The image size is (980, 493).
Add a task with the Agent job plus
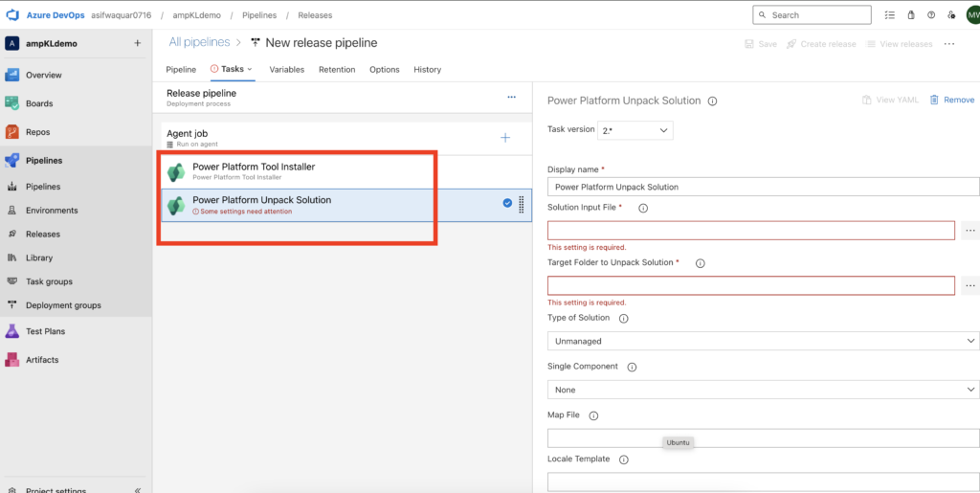[505, 138]
